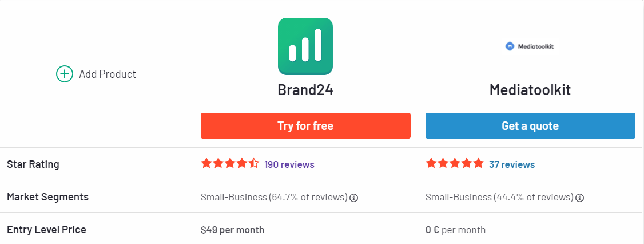Click the Star Rating row label

33,164
